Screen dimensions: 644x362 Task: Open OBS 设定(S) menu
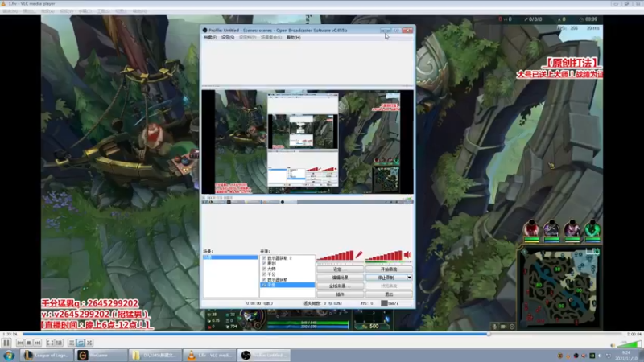[228, 37]
